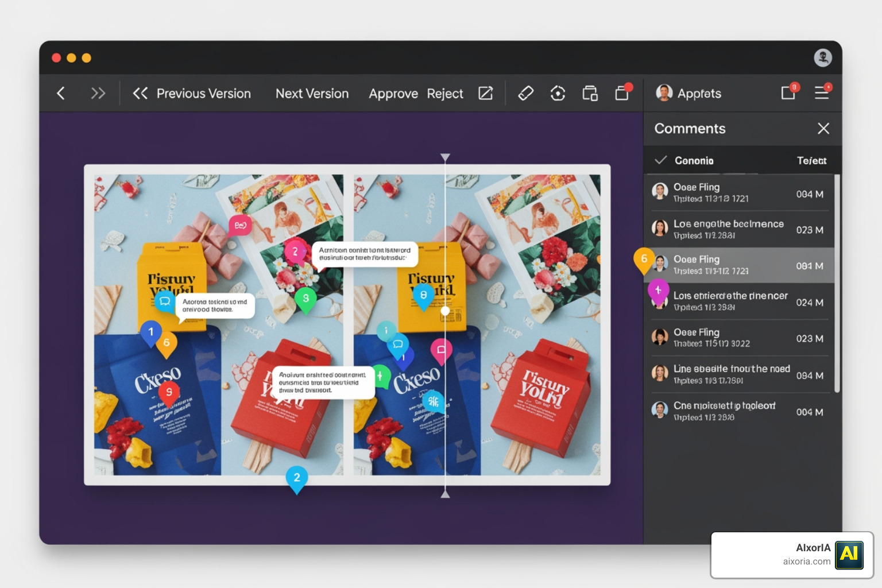Click the blue pin 8 on right yellow box
This screenshot has height=588, width=882.
click(423, 296)
